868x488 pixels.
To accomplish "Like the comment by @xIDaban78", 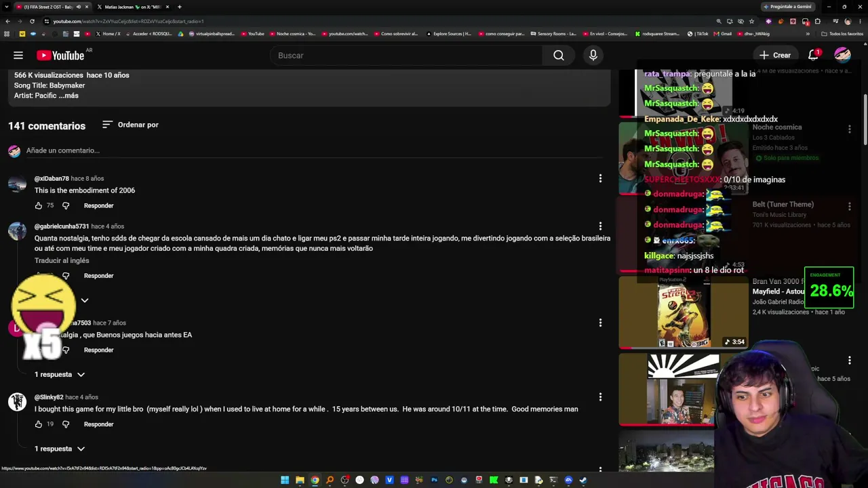I will click(39, 205).
